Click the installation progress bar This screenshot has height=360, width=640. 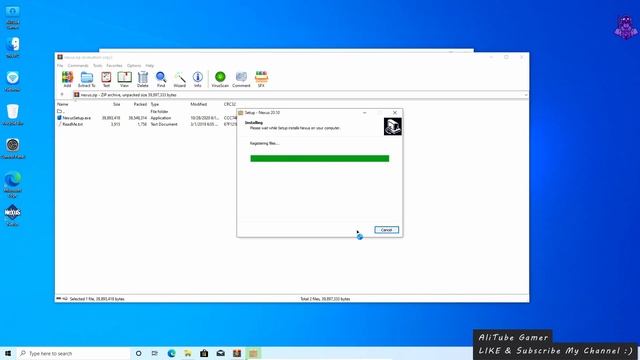click(320, 158)
